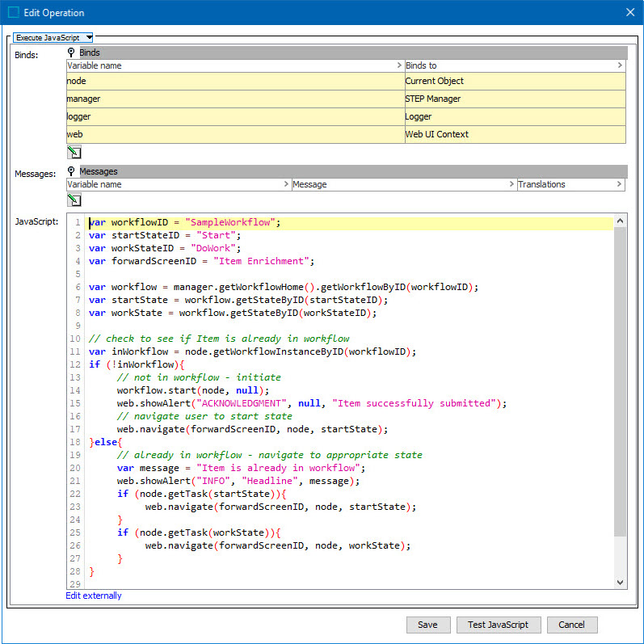Click the edit icon below Binds table
Screen dimensions: 644x644
[74, 152]
